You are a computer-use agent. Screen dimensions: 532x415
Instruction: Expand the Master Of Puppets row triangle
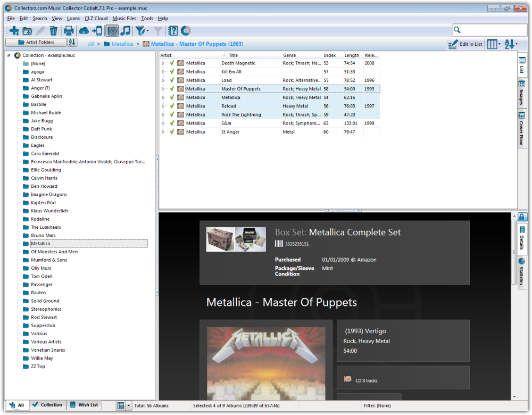pos(163,89)
